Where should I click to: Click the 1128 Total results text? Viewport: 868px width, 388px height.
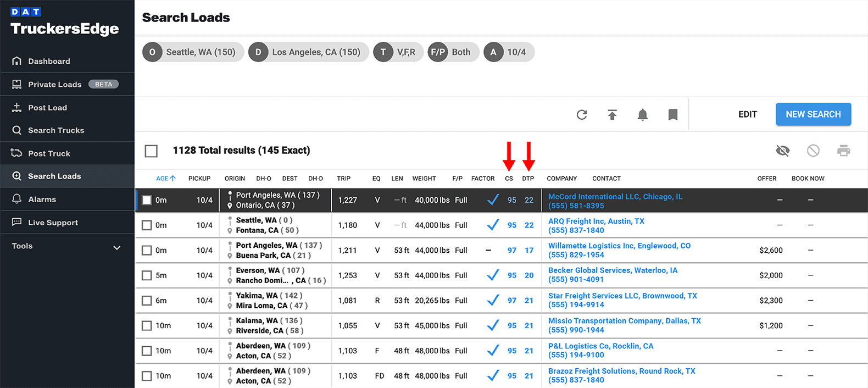click(x=241, y=151)
